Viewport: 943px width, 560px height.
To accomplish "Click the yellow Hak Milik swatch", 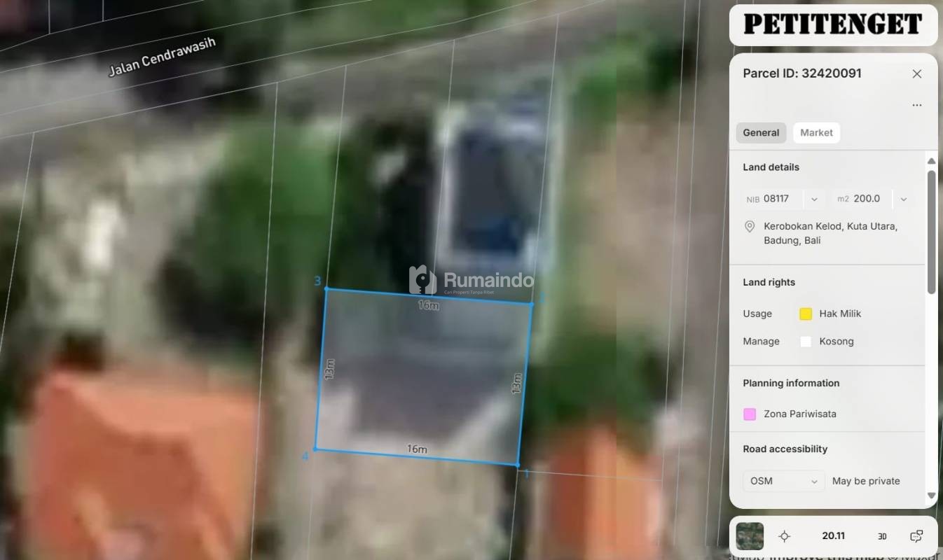I will click(x=806, y=314).
